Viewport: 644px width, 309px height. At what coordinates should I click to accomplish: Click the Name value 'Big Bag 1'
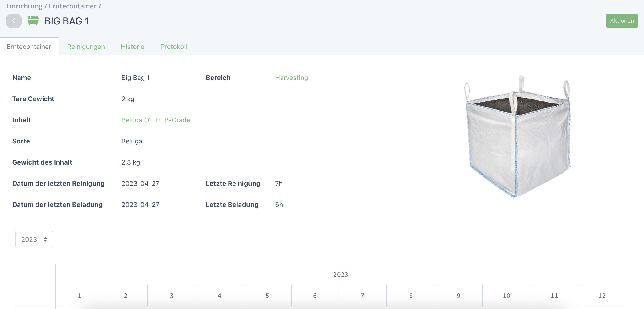pos(136,78)
